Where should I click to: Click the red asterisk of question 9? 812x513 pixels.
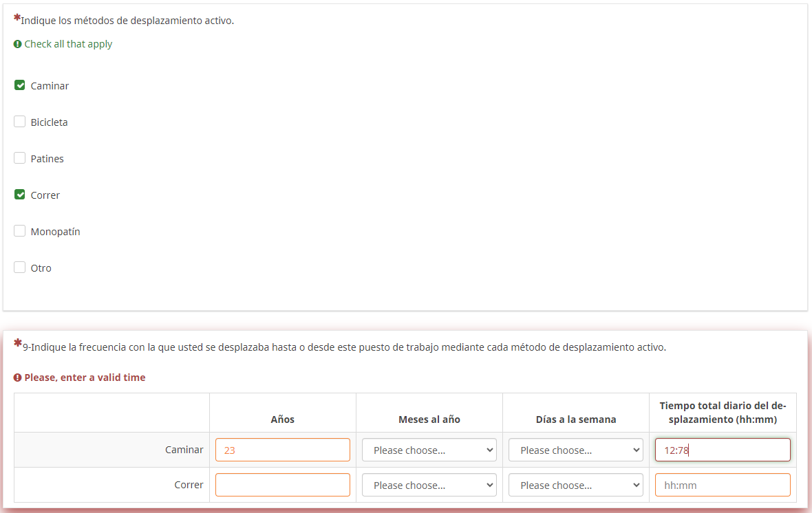pyautogui.click(x=17, y=344)
